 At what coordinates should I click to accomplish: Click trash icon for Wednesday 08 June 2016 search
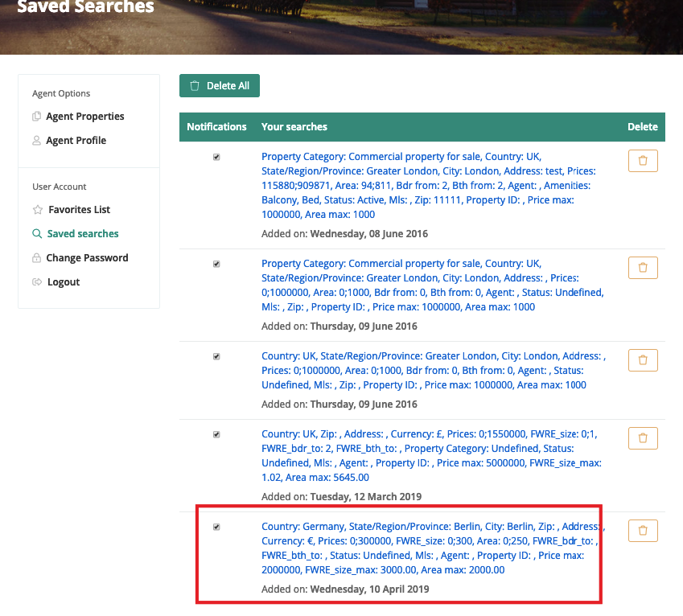[x=642, y=161]
